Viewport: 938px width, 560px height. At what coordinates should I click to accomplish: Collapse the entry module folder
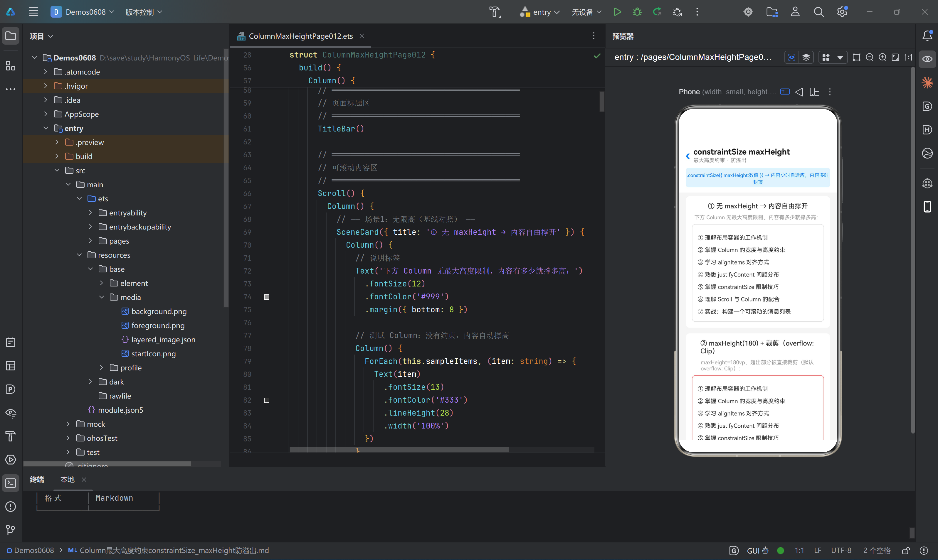(x=46, y=128)
